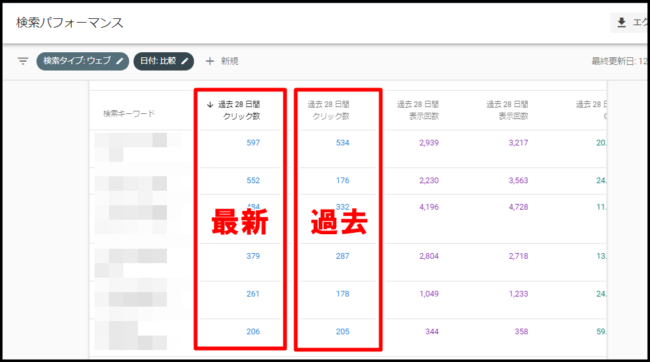Select the click count 176

343,180
